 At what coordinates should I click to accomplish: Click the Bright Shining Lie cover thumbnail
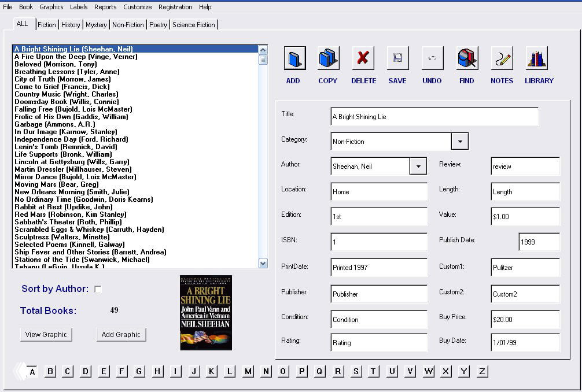pos(205,312)
